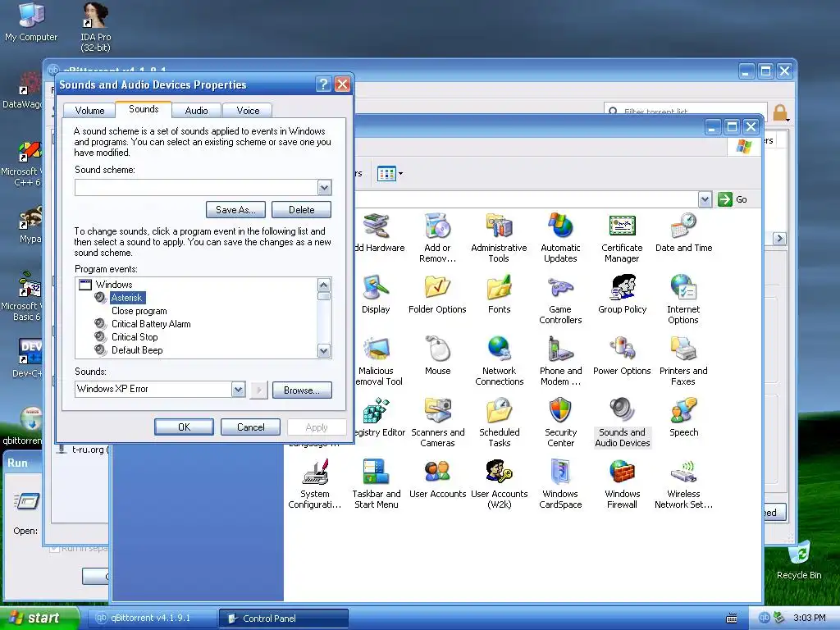
Task: Select Critical Battery Alarm event
Action: tap(151, 324)
